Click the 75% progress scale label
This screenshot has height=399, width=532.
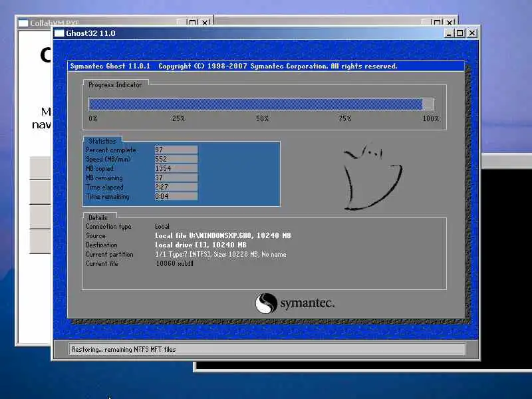(x=344, y=118)
